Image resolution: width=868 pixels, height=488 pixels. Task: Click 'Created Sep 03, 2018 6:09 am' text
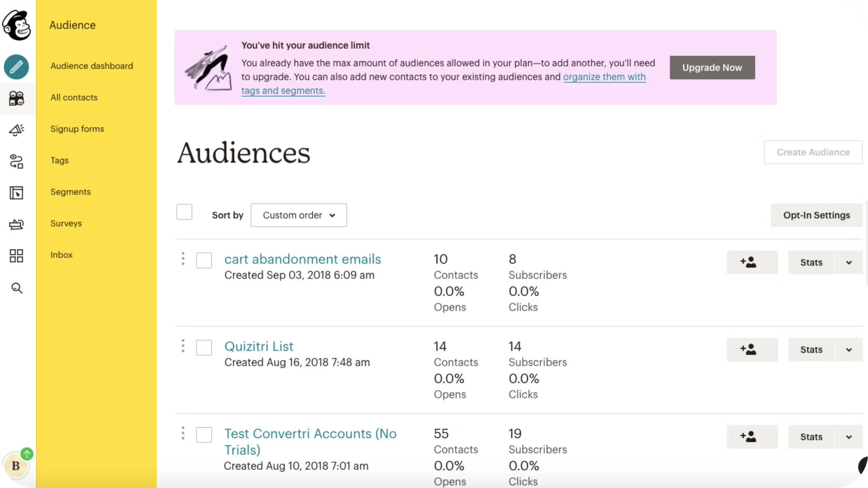point(299,275)
